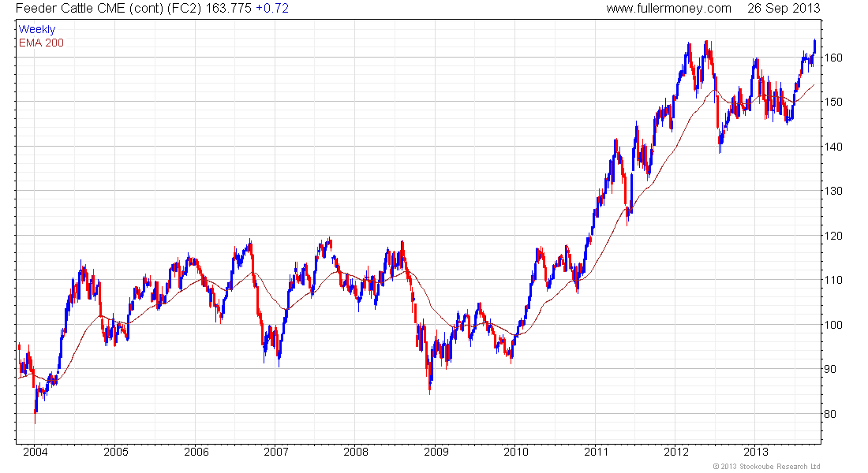Viewport: 868px width, 473px height.
Task: Select the 'Weekly' interval legend label
Action: click(x=37, y=29)
